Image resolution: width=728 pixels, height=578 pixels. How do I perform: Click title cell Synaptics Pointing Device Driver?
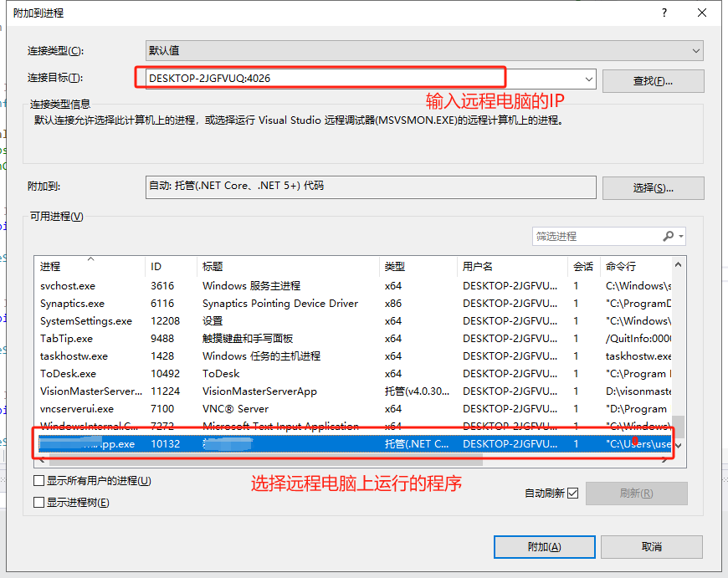click(280, 304)
